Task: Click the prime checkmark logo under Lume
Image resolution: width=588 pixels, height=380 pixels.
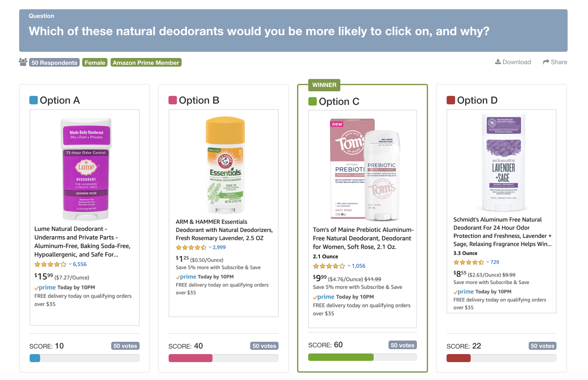Action: pyautogui.click(x=45, y=287)
